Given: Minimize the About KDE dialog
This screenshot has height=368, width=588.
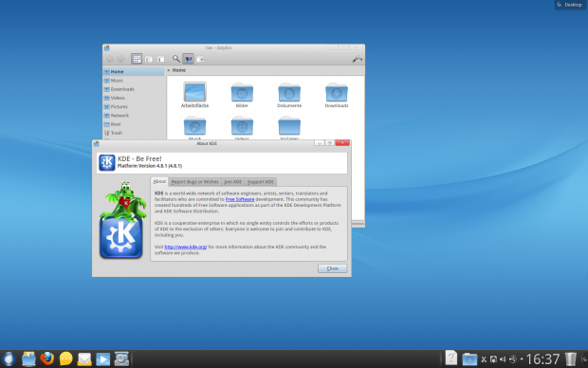Looking at the screenshot, I should [x=319, y=143].
